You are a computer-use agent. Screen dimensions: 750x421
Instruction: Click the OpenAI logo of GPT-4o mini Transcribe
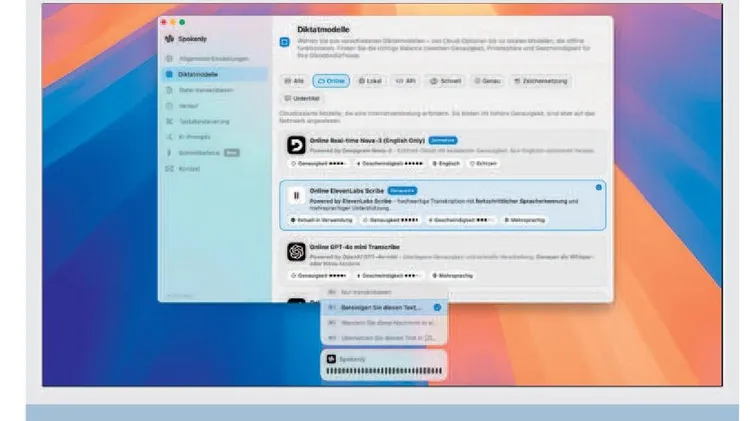296,252
